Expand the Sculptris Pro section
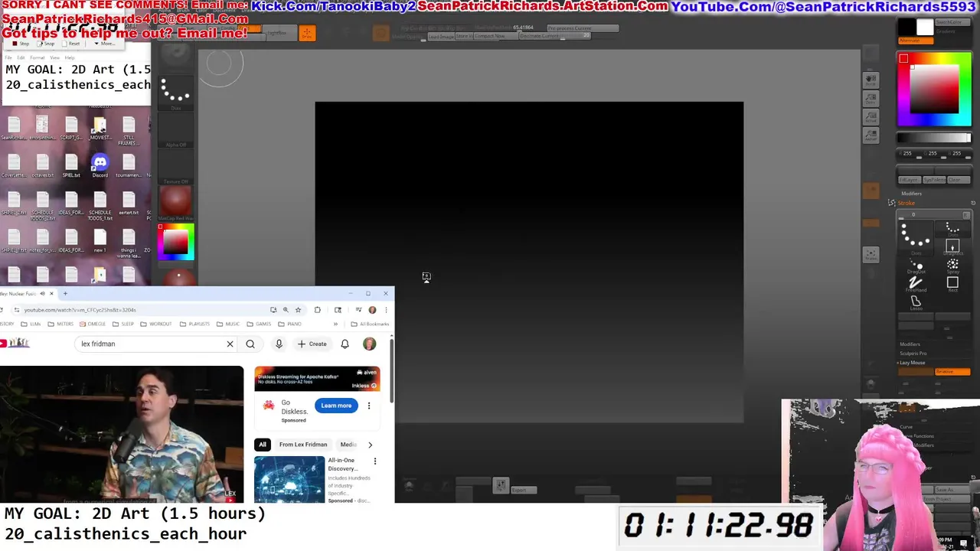Image resolution: width=980 pixels, height=551 pixels. 913,354
